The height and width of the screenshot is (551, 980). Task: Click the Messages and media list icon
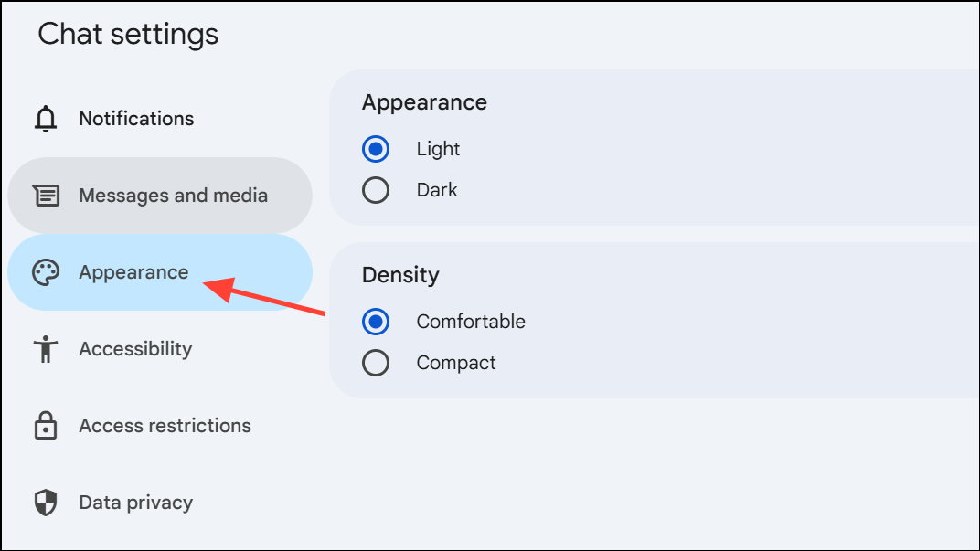point(46,196)
